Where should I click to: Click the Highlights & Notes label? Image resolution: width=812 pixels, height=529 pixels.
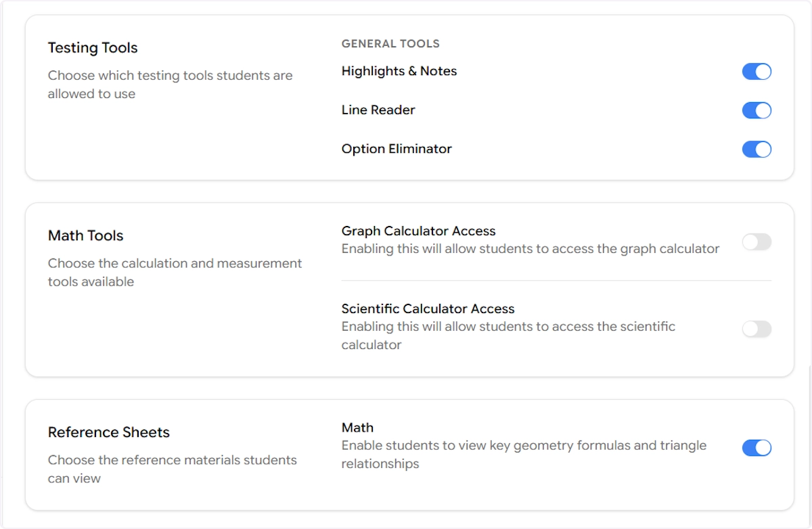[399, 71]
